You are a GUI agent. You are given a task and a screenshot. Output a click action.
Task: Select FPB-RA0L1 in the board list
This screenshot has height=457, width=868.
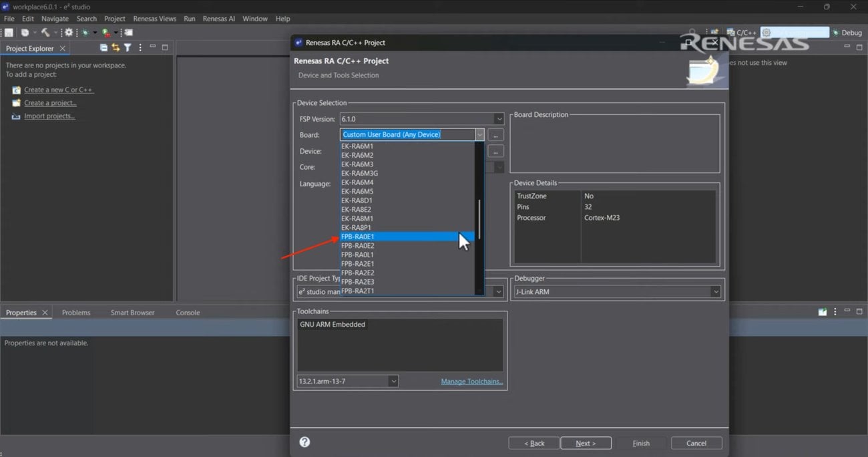[407, 255]
